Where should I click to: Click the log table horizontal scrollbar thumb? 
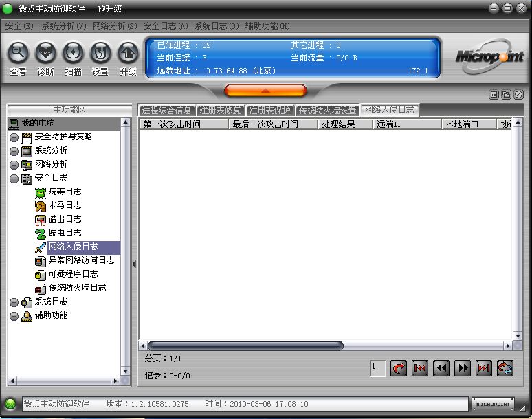click(245, 346)
